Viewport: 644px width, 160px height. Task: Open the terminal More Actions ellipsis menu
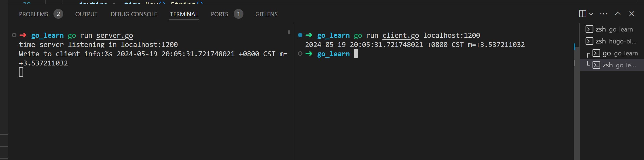[x=604, y=14]
